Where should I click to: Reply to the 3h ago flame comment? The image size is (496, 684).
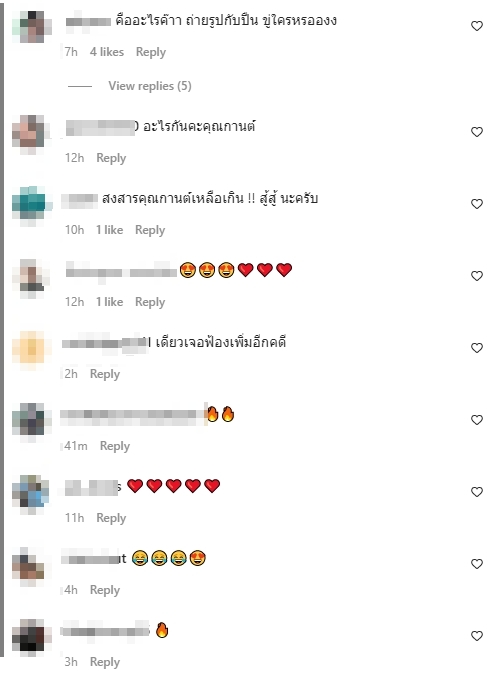(105, 662)
